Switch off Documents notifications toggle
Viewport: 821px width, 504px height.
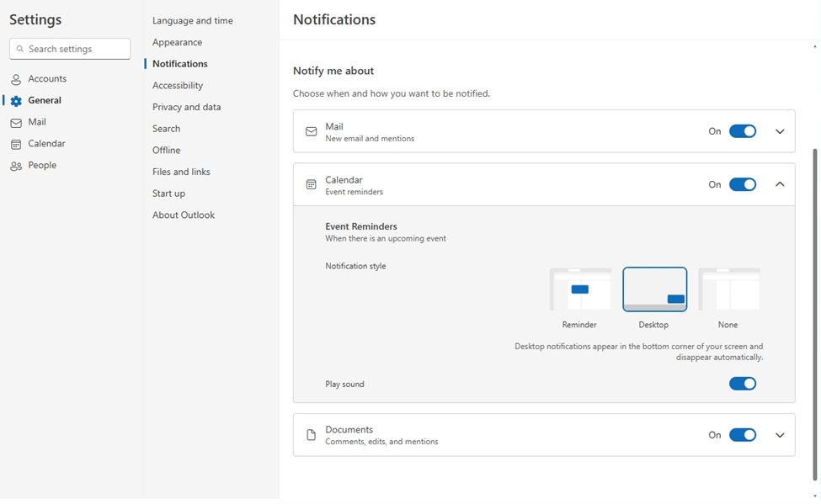tap(742, 435)
